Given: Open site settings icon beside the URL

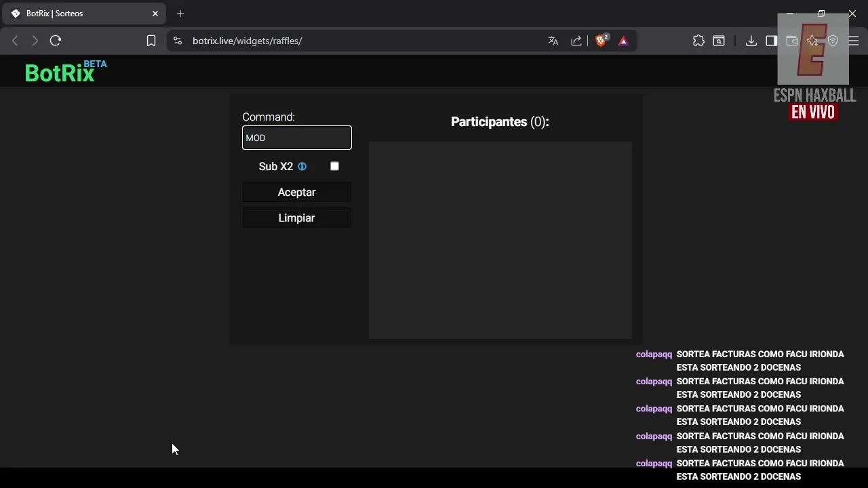Looking at the screenshot, I should click(178, 41).
